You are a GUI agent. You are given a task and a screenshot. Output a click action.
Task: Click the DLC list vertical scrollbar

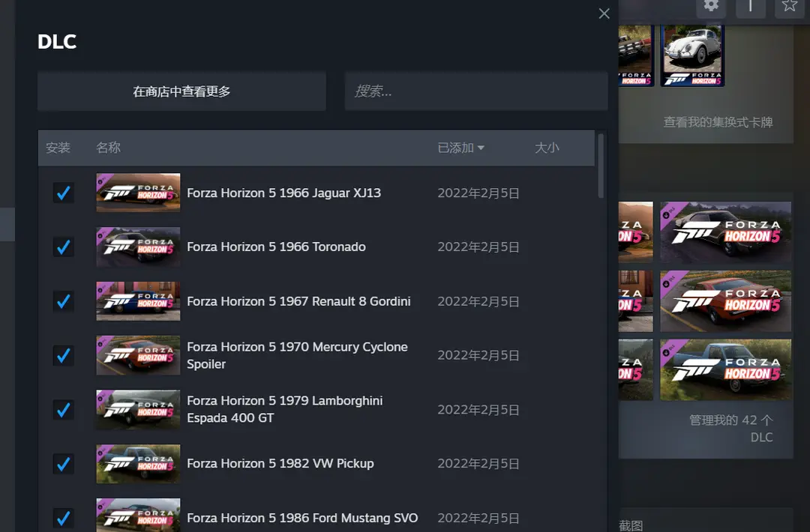[601, 166]
